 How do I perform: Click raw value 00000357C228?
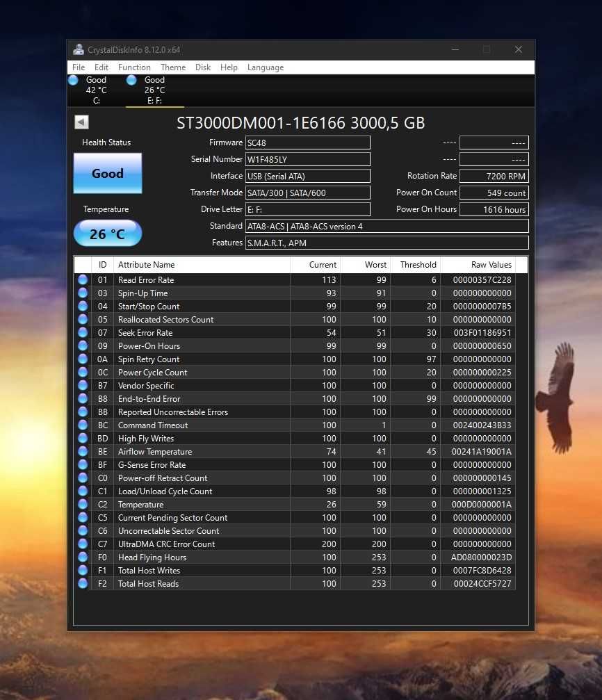pyautogui.click(x=482, y=280)
